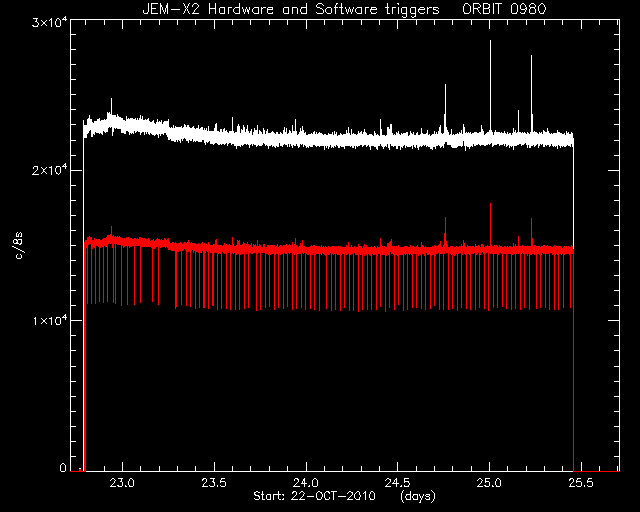Image resolution: width=640 pixels, height=512 pixels.
Task: Click the 'Start: 22-OCT-2010' axis caption
Action: pos(314,496)
